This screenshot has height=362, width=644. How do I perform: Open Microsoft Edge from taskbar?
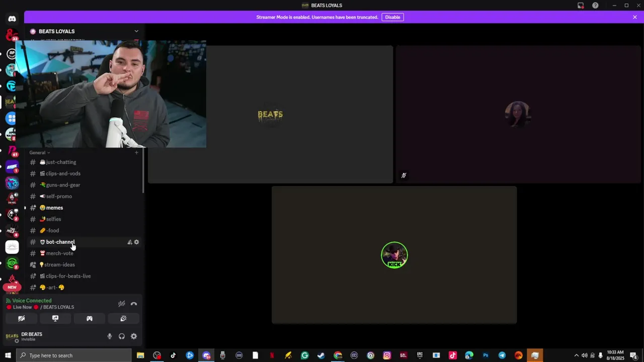pyautogui.click(x=469, y=355)
